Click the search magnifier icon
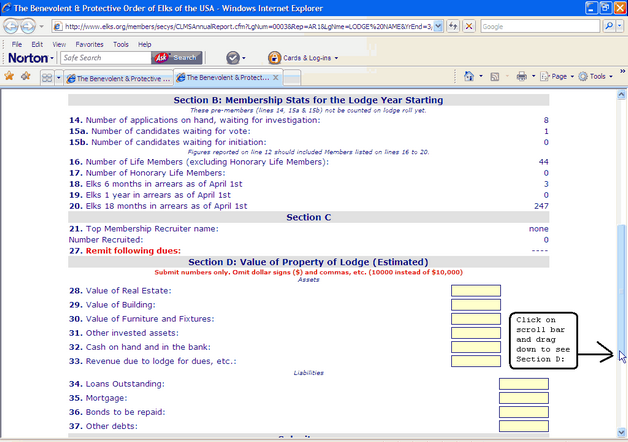The height and width of the screenshot is (442, 628). click(x=608, y=26)
